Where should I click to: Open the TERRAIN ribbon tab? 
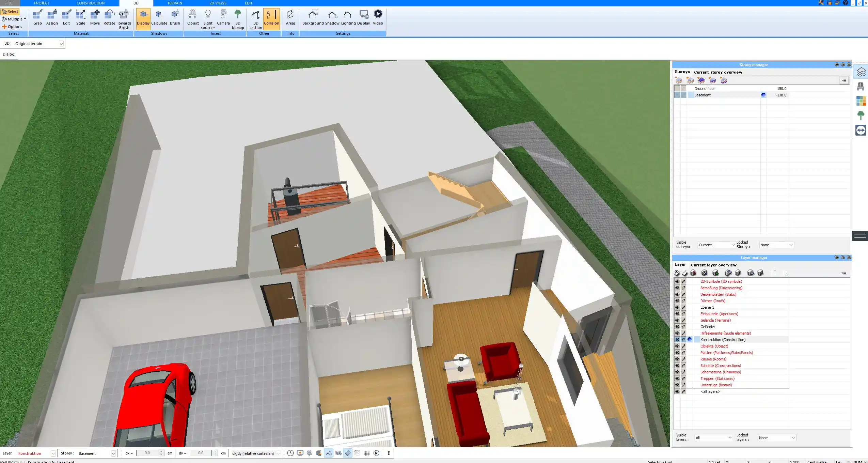[x=175, y=3]
